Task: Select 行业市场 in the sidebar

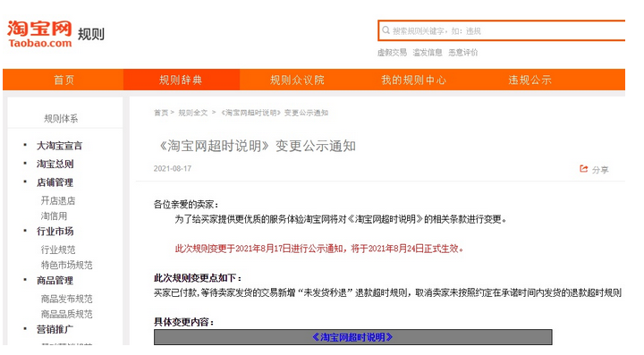Action: (x=55, y=232)
